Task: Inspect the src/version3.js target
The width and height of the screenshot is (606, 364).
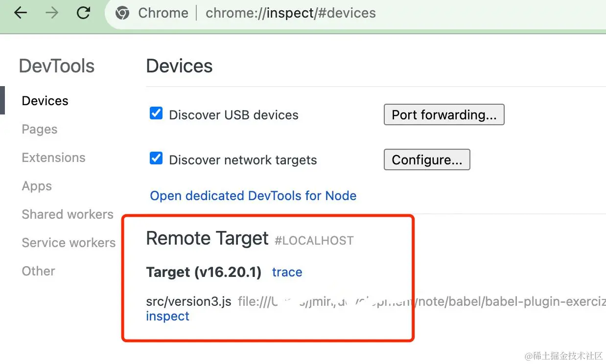Action: 167,316
